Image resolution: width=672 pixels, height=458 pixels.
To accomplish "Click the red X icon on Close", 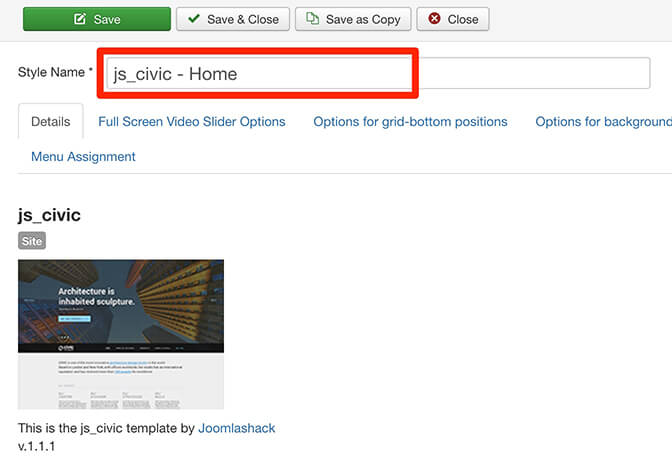I will point(434,18).
